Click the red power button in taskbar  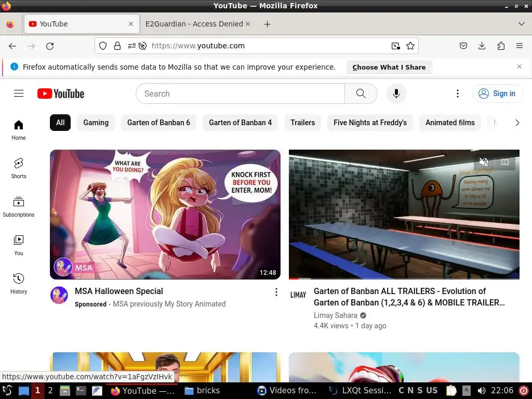524,391
